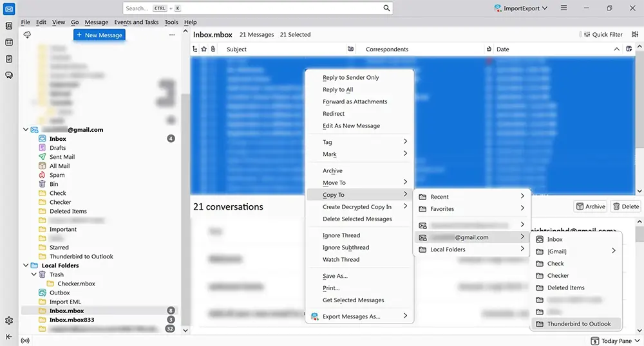
Task: Collapse the Trash folder subtree
Action: [x=33, y=274]
